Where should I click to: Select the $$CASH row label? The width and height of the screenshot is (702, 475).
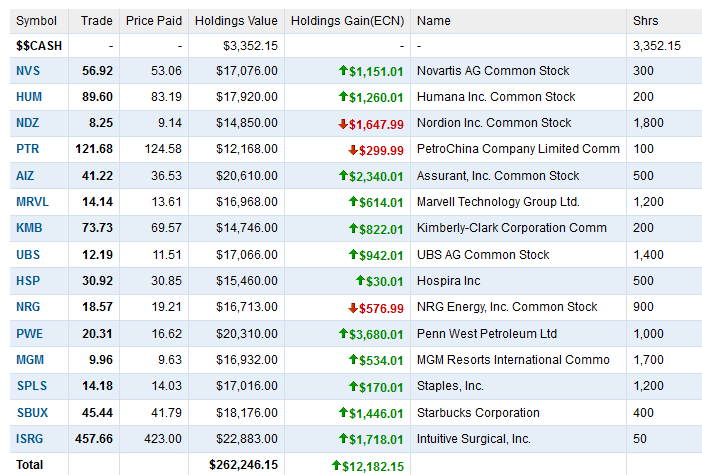[x=39, y=46]
